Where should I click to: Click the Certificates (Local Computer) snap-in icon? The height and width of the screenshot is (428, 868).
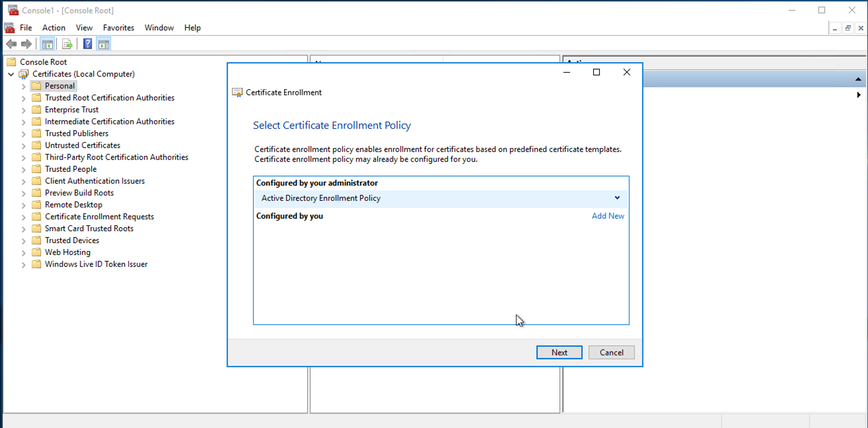23,74
